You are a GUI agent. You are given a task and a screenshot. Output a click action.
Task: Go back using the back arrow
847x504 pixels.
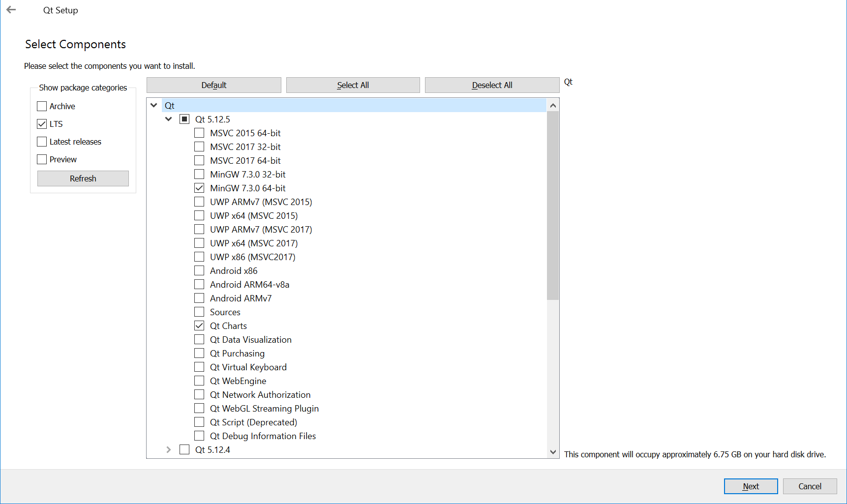pyautogui.click(x=11, y=10)
